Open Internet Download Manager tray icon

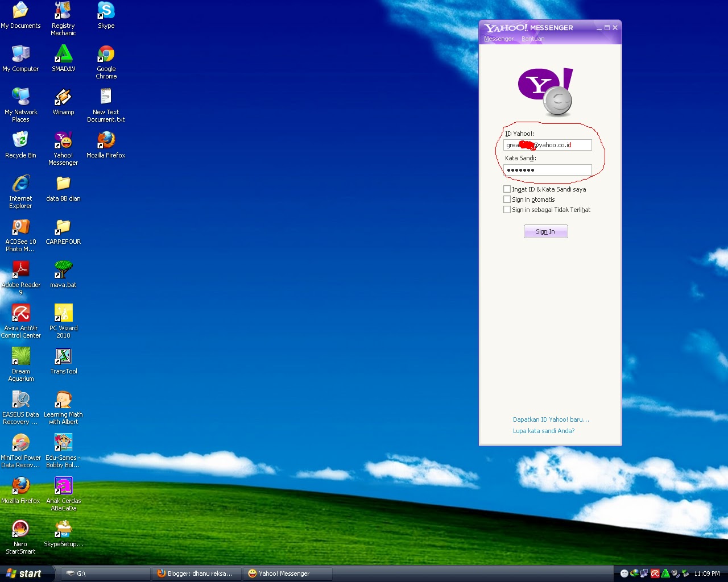point(634,573)
